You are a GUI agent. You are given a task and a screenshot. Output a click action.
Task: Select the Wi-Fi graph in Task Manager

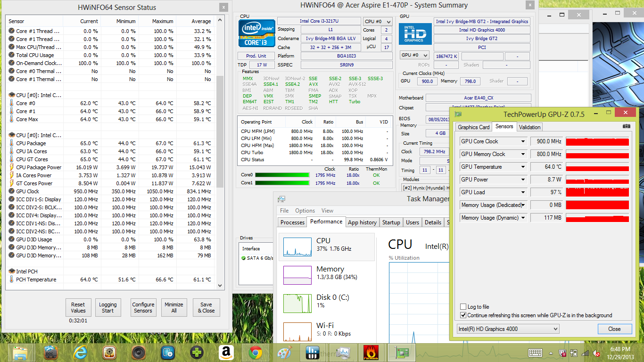point(297,331)
